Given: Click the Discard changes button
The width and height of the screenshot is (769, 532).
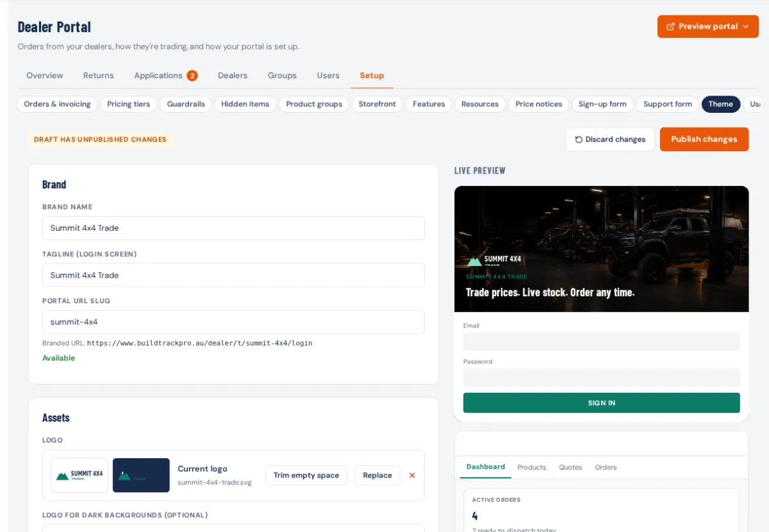Looking at the screenshot, I should pos(610,139).
